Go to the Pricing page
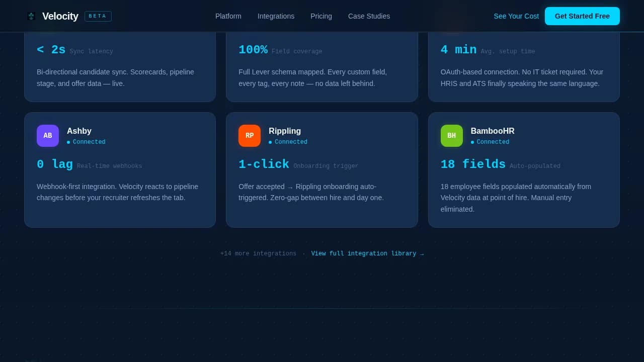644x362 pixels. 321,16
